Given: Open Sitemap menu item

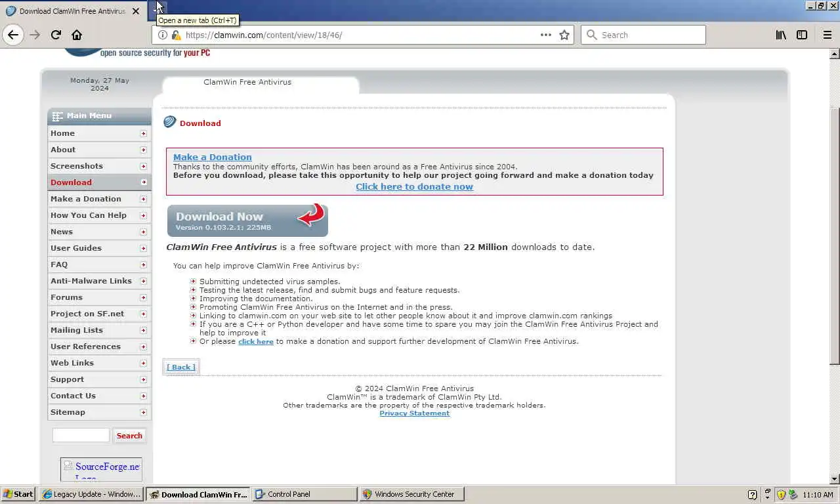Looking at the screenshot, I should coord(99,412).
